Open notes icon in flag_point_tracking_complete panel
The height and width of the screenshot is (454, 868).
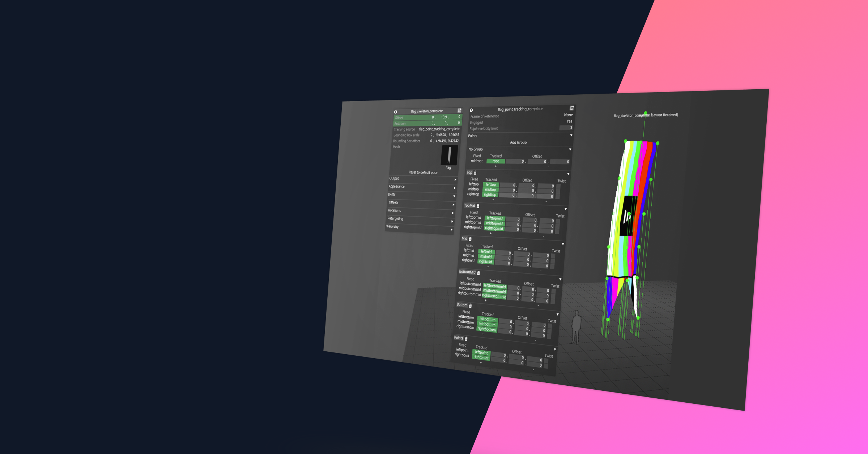click(572, 108)
